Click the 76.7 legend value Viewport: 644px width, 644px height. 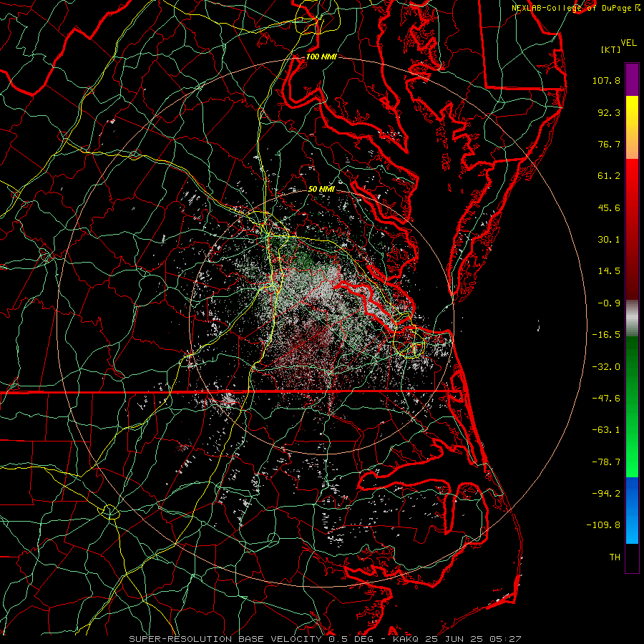tap(609, 144)
